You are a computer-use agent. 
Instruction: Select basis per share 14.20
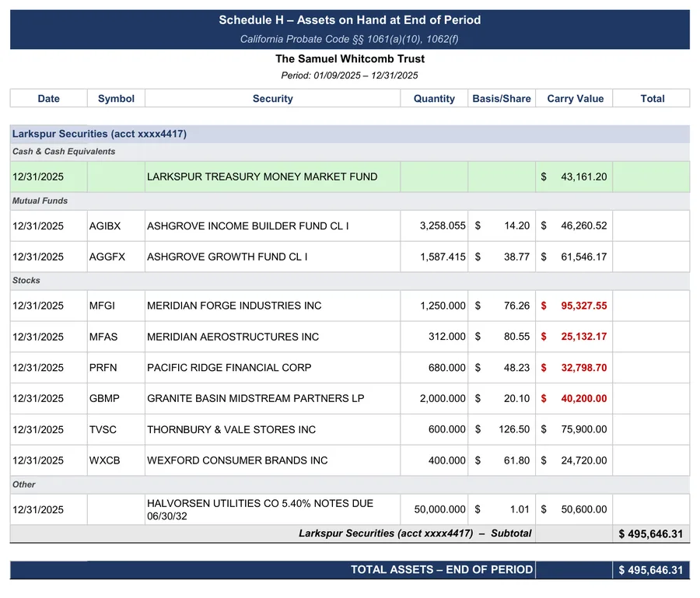(x=516, y=226)
